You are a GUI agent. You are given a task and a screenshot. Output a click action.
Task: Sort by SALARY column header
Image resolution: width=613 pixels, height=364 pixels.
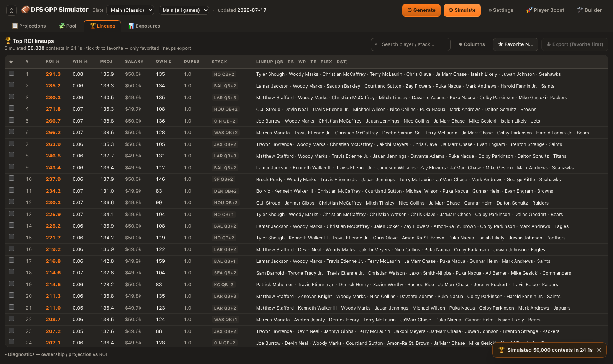[x=134, y=62]
